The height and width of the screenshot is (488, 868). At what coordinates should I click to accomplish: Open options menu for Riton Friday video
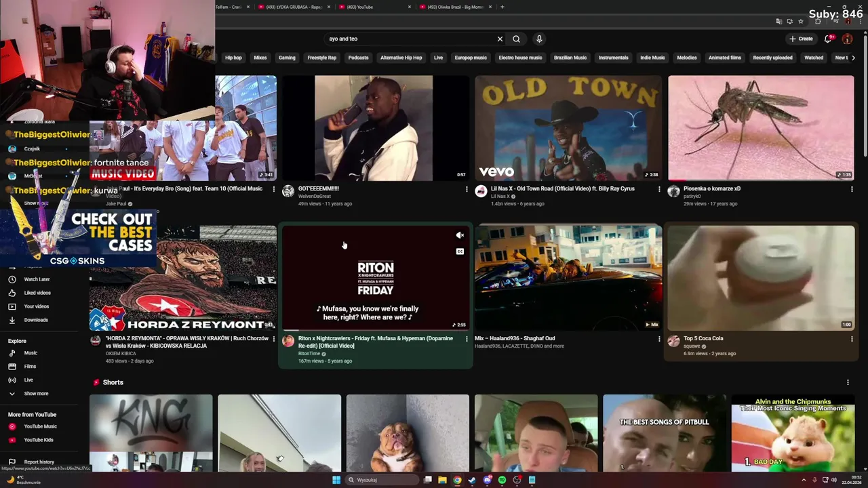[x=467, y=338]
